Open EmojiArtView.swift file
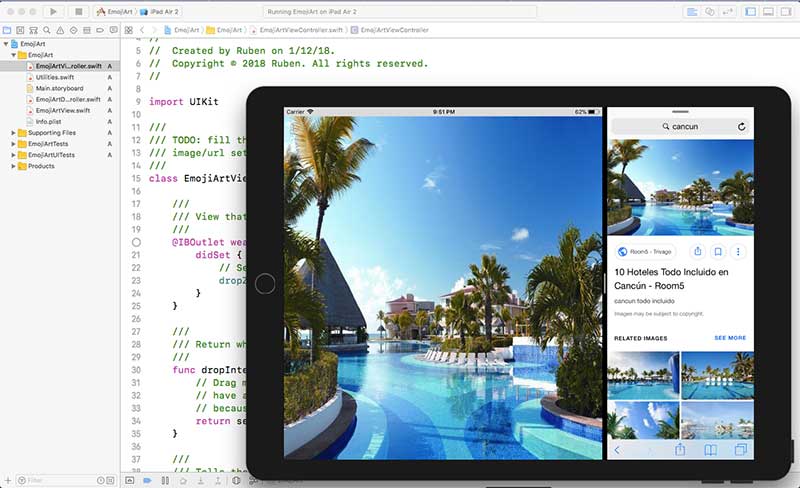The image size is (800, 488). (63, 111)
